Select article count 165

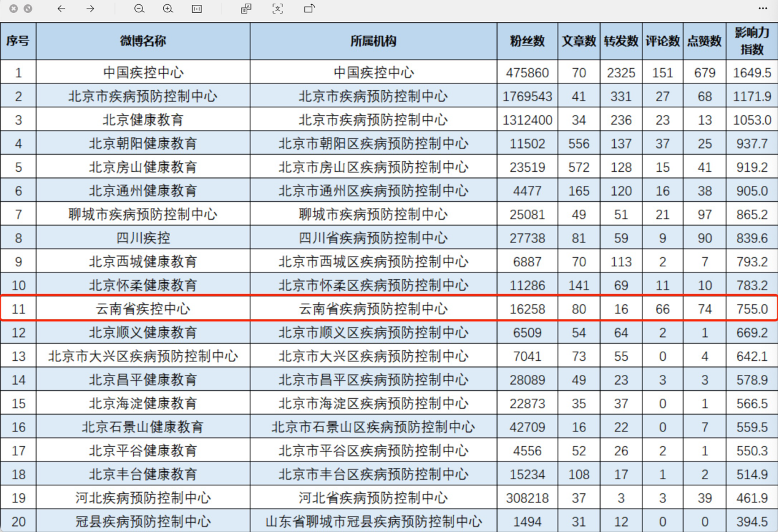579,191
